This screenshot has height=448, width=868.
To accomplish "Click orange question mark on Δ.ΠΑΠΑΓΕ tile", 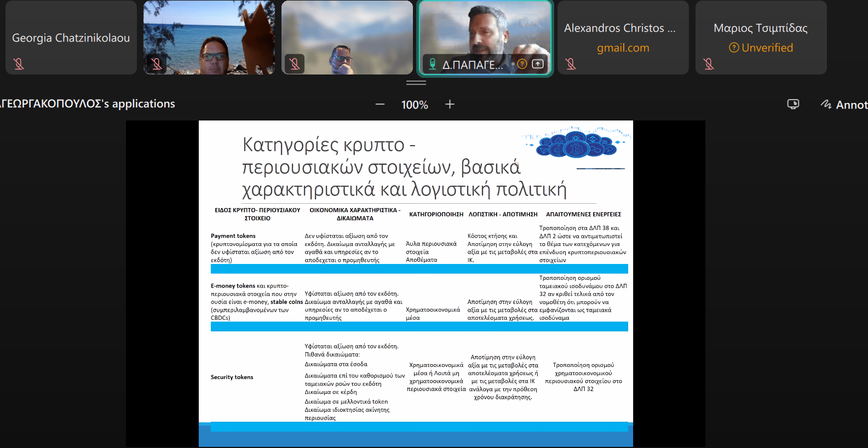I will pyautogui.click(x=522, y=64).
